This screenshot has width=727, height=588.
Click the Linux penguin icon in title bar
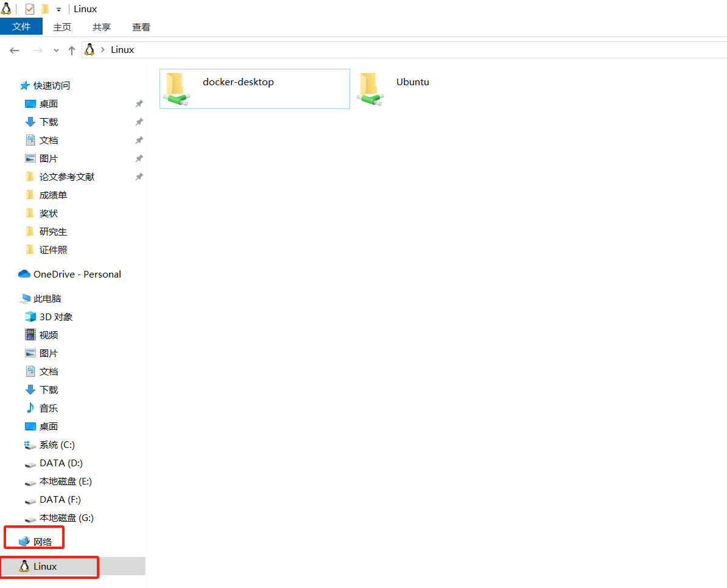6,9
